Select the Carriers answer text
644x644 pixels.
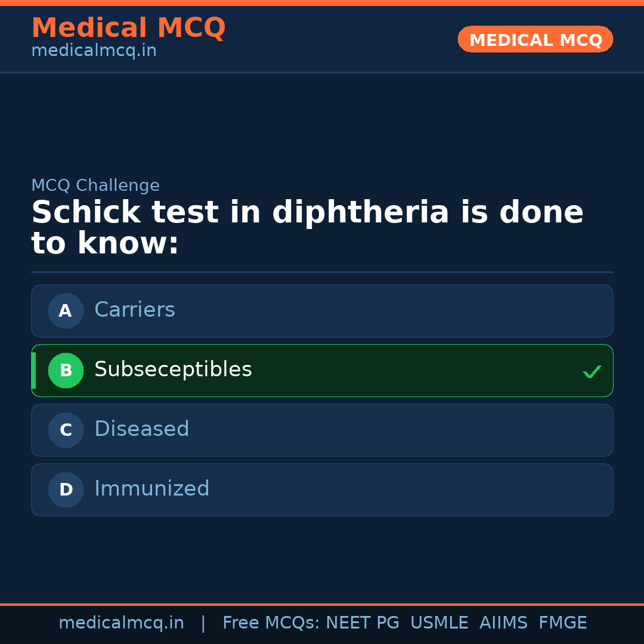click(135, 310)
